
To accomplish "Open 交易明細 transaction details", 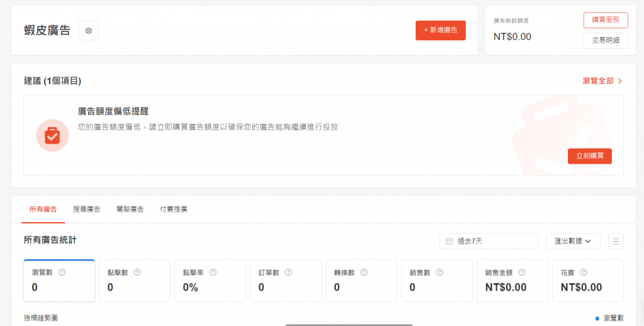I will pos(606,41).
